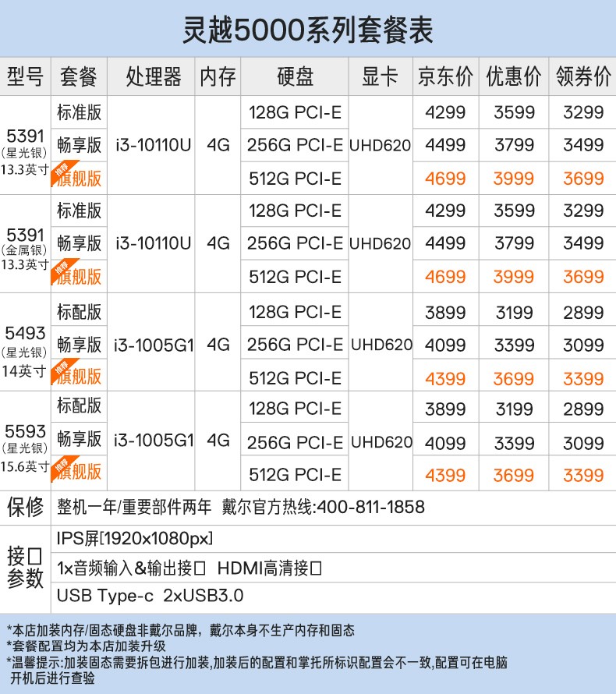Click the 接口参数 row label
The image size is (616, 694).
pos(25,568)
